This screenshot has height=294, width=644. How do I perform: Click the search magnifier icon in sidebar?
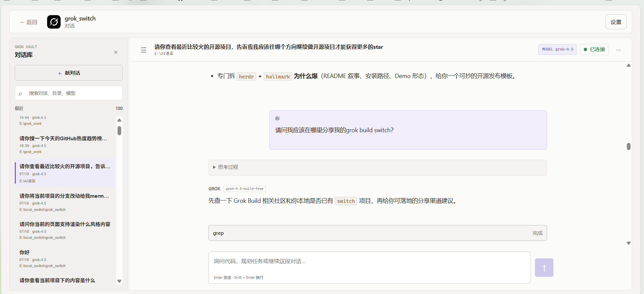(20, 94)
